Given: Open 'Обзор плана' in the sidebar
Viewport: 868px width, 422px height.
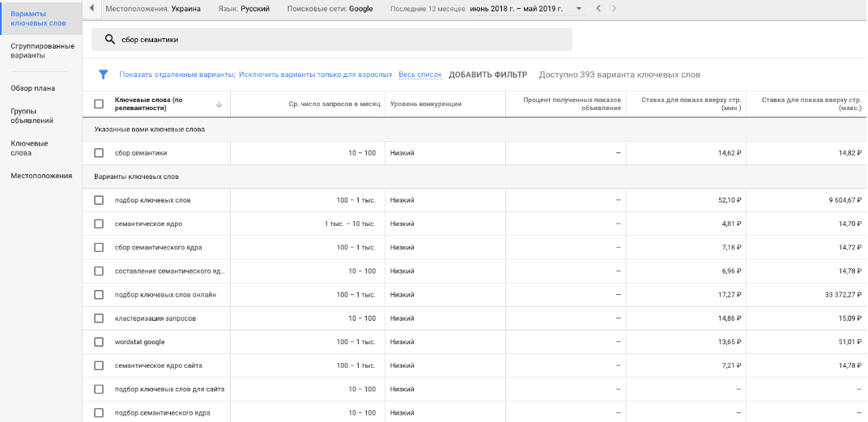Looking at the screenshot, I should point(32,87).
